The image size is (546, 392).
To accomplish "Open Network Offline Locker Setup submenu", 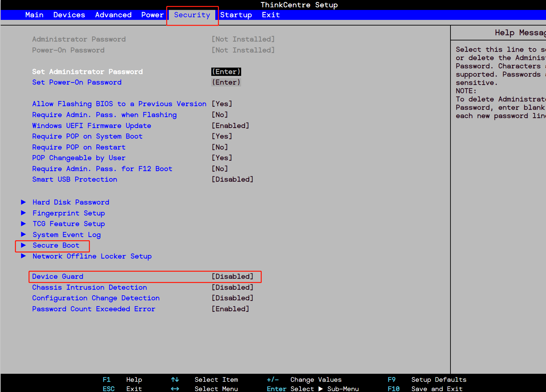I will coord(92,256).
